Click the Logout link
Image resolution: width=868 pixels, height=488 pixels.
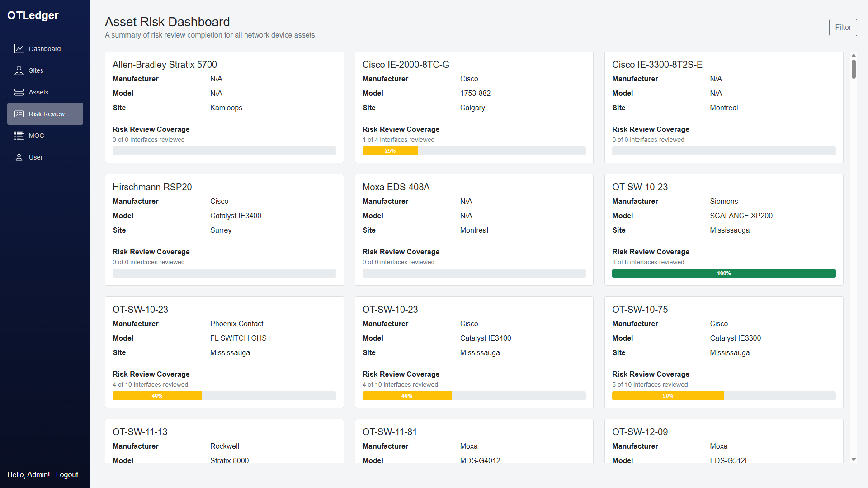point(66,474)
